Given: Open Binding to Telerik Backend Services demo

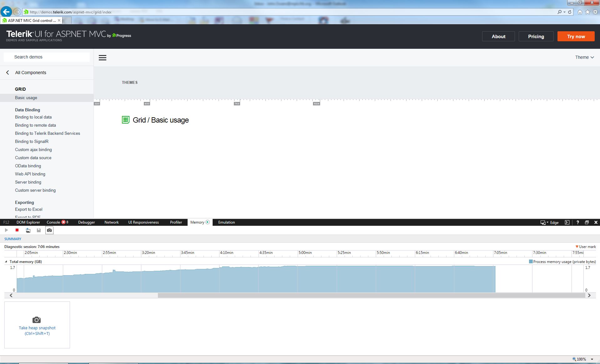Looking at the screenshot, I should (x=48, y=133).
